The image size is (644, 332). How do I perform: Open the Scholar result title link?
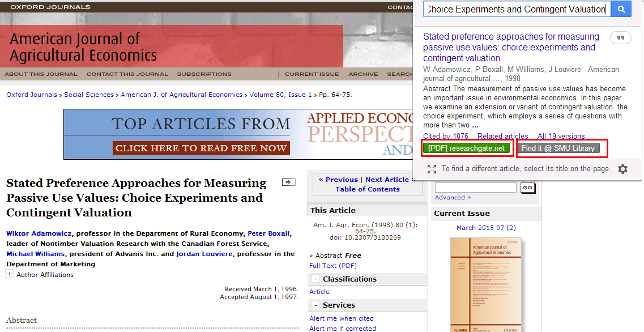point(511,47)
